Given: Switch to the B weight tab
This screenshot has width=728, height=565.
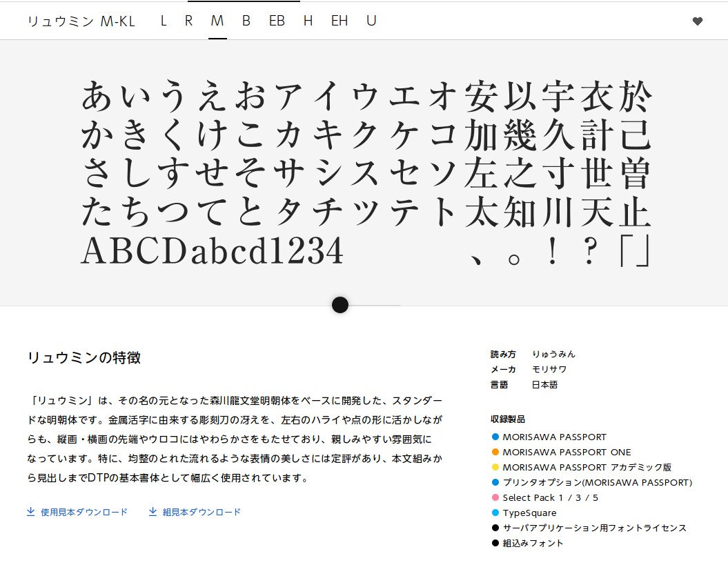Looking at the screenshot, I should [x=246, y=21].
